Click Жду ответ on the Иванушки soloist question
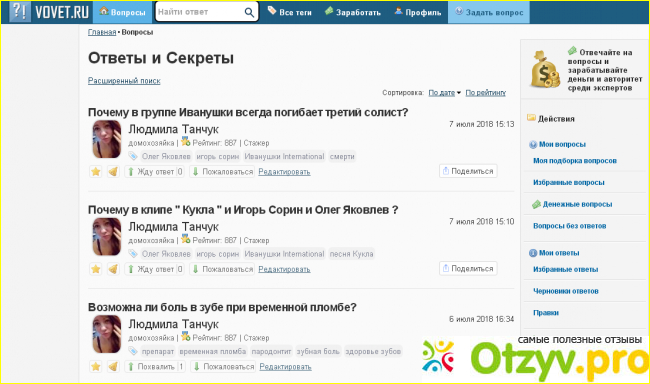This screenshot has height=384, width=650. [x=154, y=172]
